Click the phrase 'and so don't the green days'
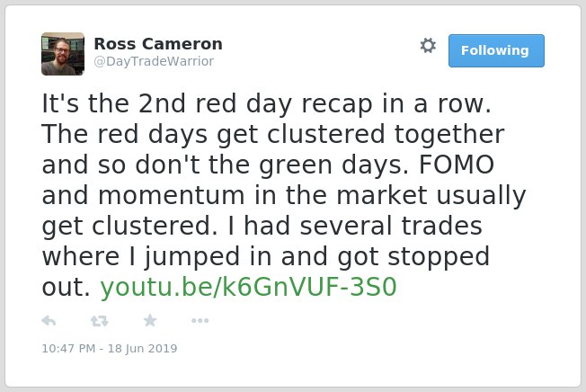This screenshot has height=392, width=586. (226, 165)
